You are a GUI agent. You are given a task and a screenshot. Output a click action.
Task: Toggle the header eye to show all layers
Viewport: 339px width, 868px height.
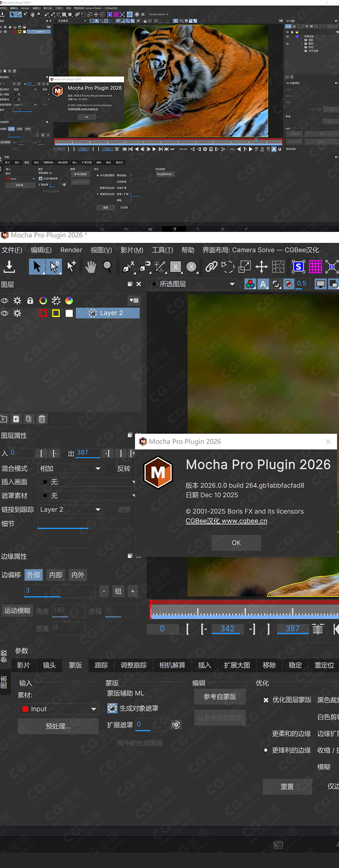pyautogui.click(x=5, y=301)
